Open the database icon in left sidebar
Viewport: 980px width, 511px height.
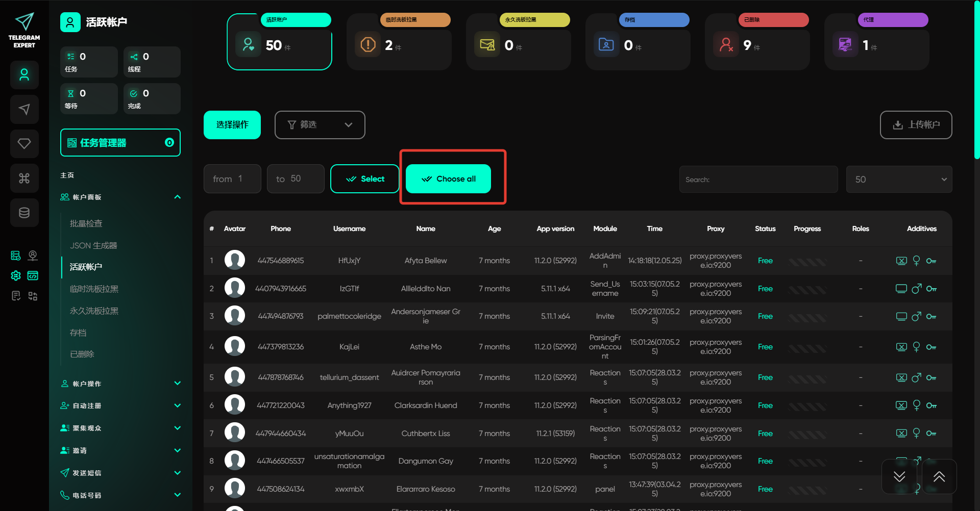point(24,213)
